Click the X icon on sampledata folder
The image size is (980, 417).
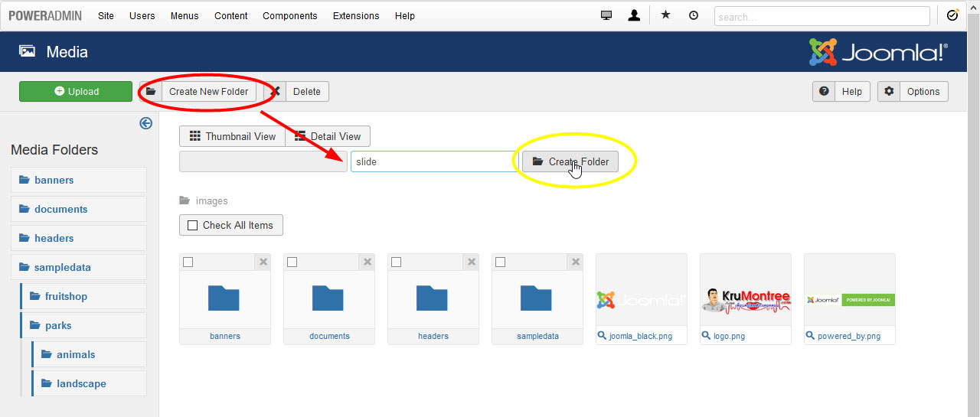[x=576, y=262]
